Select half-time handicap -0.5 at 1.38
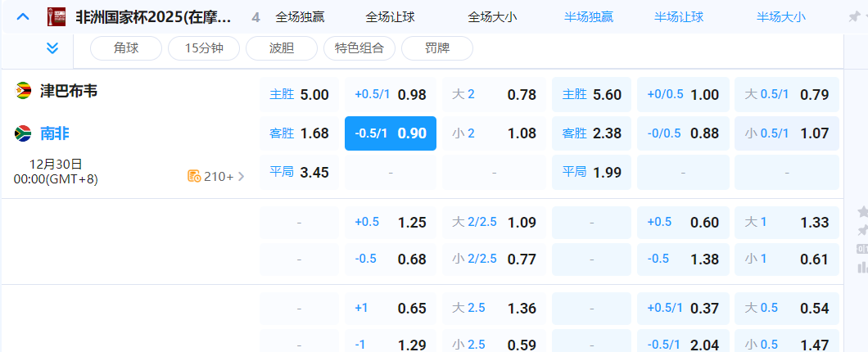Screen dimensions: 868x352 point(683,259)
